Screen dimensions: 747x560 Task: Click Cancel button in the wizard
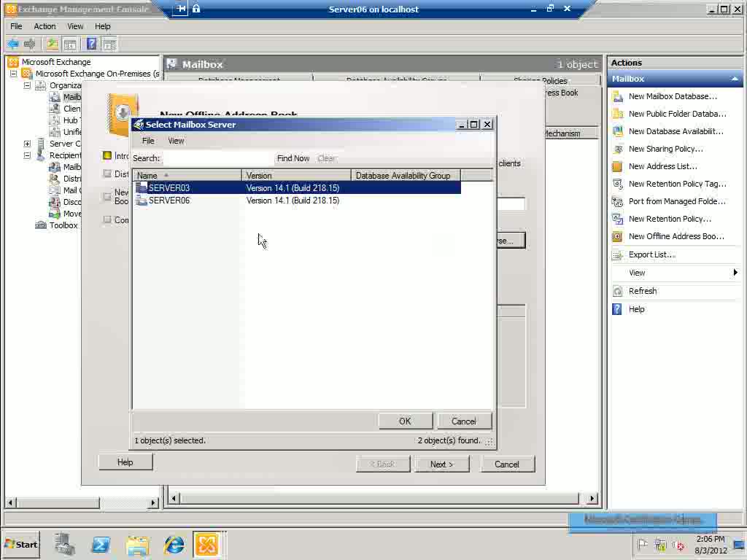(507, 464)
